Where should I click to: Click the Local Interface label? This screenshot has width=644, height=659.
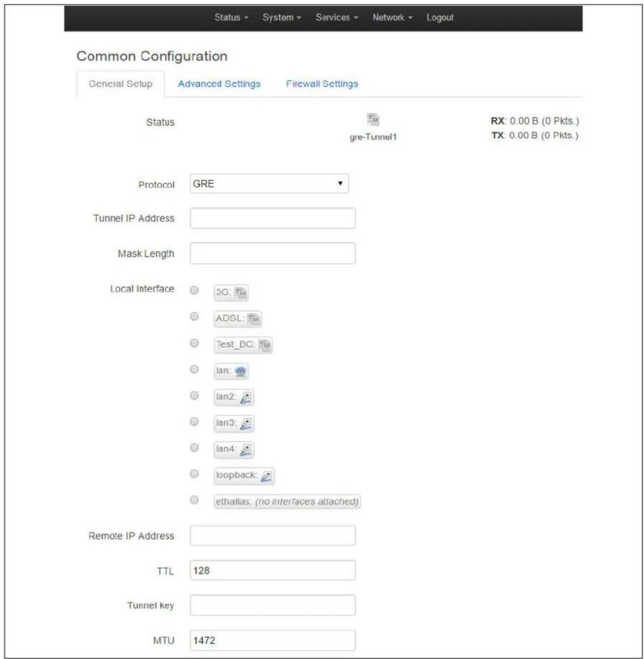[142, 289]
